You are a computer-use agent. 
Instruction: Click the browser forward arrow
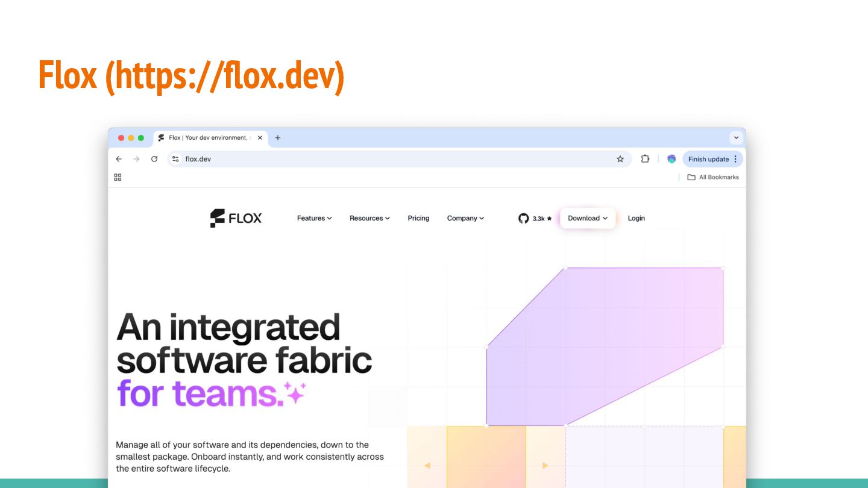pyautogui.click(x=136, y=159)
